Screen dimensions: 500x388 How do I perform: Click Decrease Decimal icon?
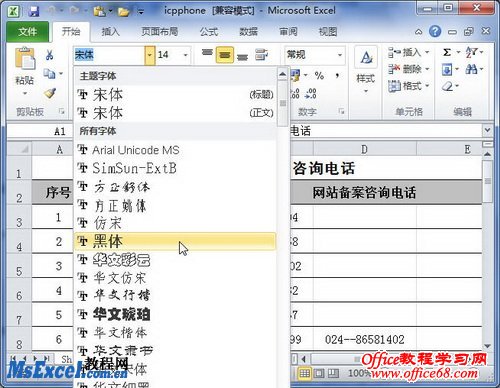(x=311, y=94)
